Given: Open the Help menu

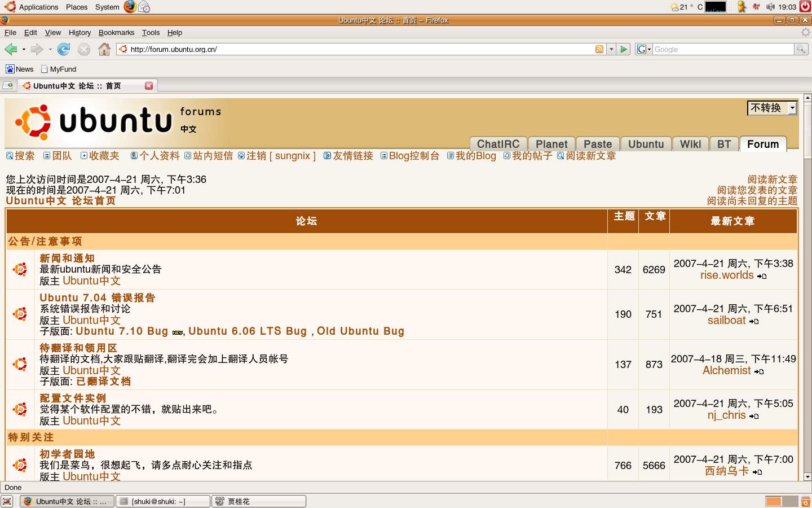Looking at the screenshot, I should coord(175,33).
